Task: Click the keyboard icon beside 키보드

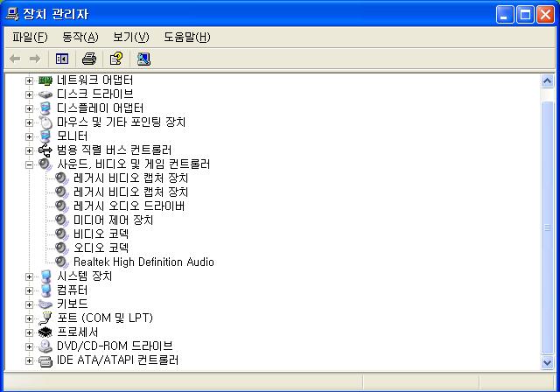Action: coord(45,304)
